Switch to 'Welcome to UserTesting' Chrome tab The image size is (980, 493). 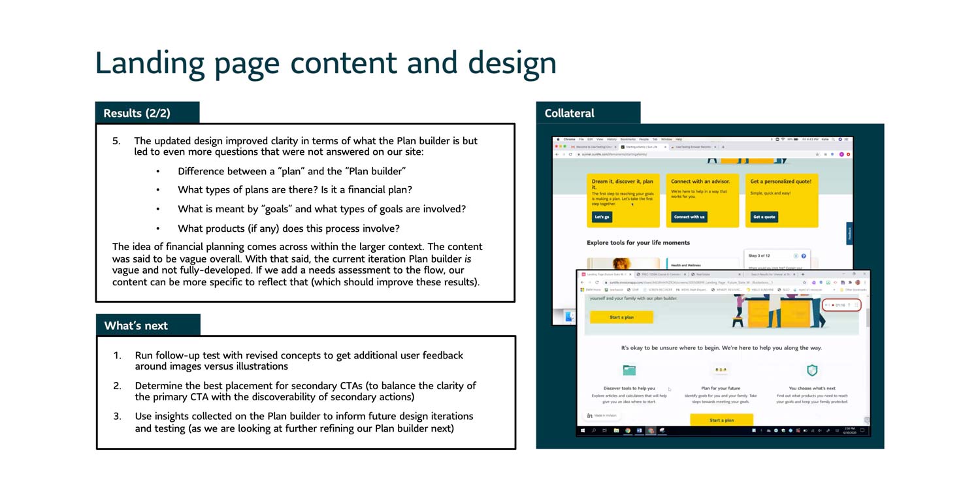593,147
